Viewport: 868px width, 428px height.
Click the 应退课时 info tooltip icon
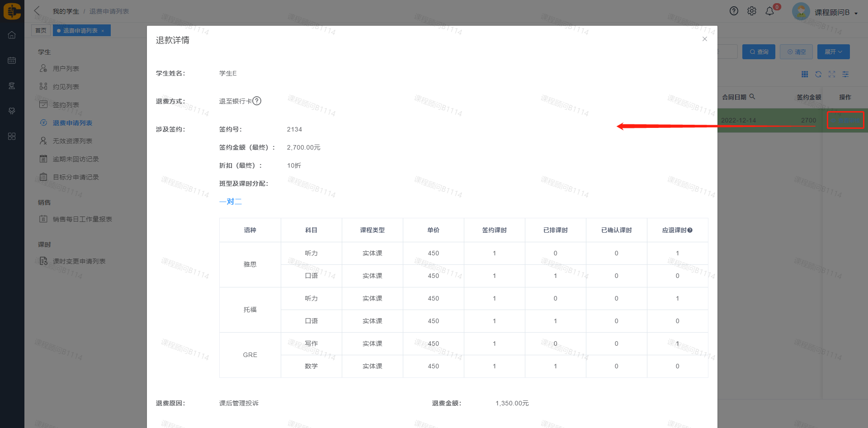690,230
